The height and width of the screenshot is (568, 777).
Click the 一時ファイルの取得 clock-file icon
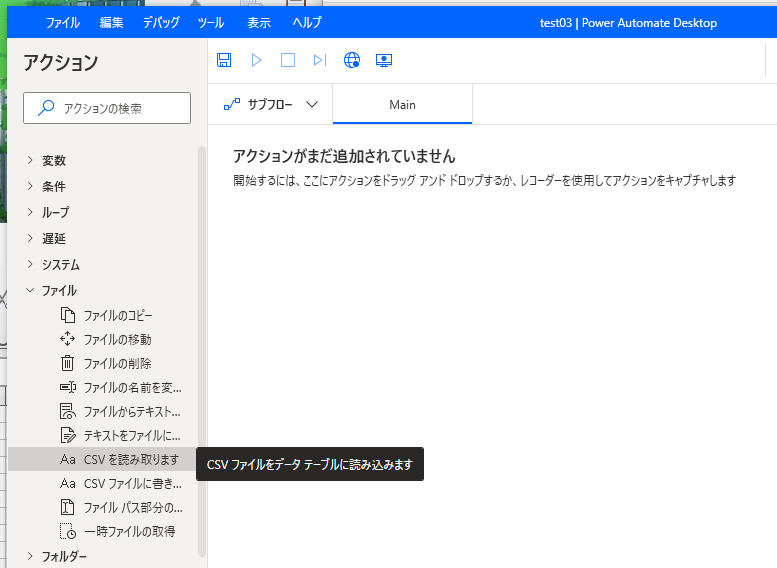68,531
